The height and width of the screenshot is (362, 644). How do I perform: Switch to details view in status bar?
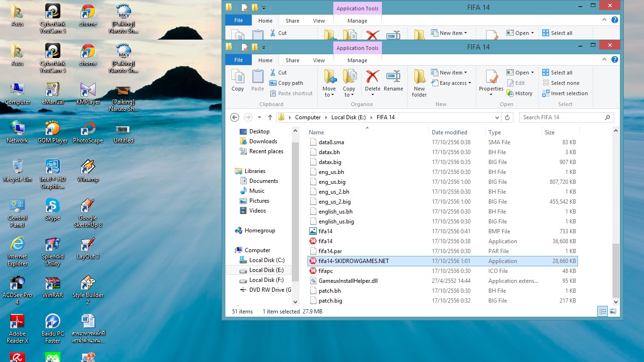(x=603, y=311)
